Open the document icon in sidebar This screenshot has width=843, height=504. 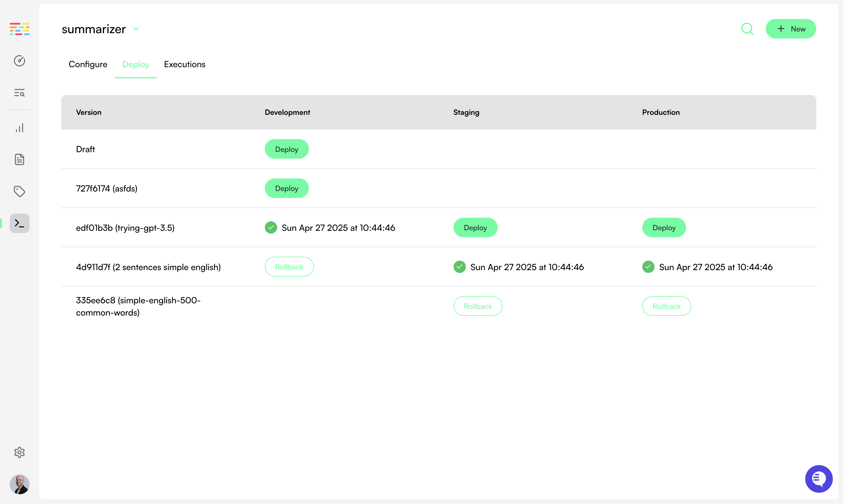pyautogui.click(x=19, y=159)
